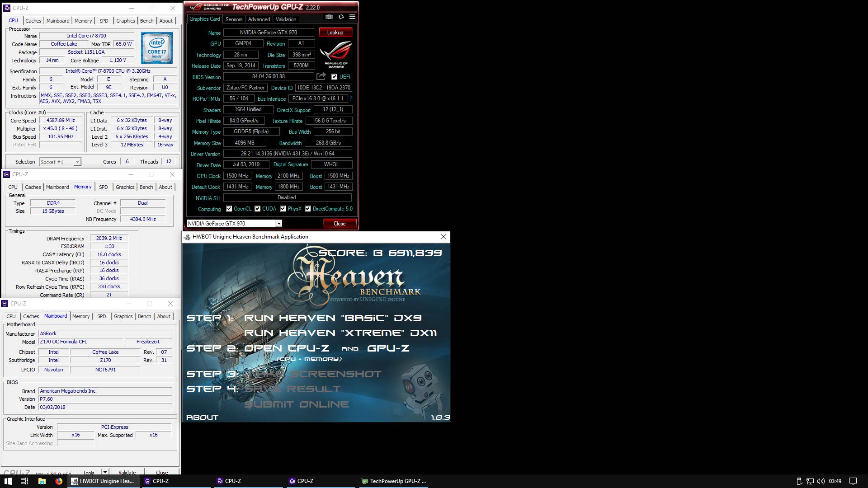Click the GPU-Z refresh icon
The width and height of the screenshot is (868, 488).
(x=341, y=17)
